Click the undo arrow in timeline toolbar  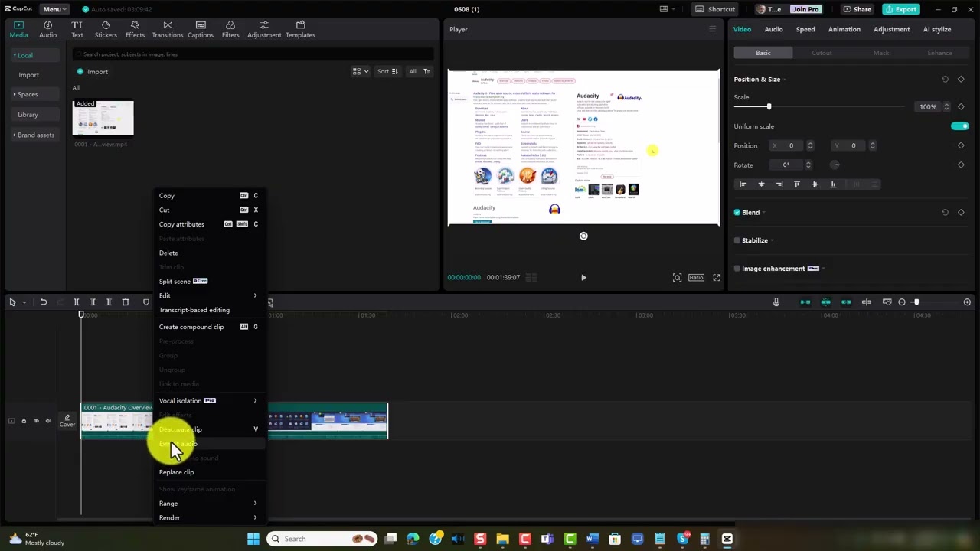point(44,302)
